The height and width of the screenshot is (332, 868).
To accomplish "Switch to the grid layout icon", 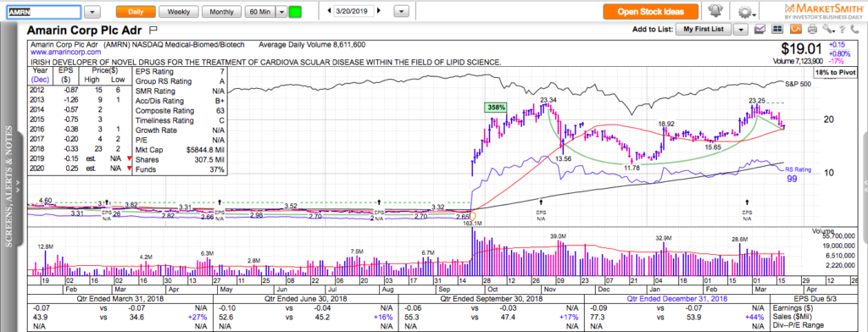I will (x=777, y=29).
